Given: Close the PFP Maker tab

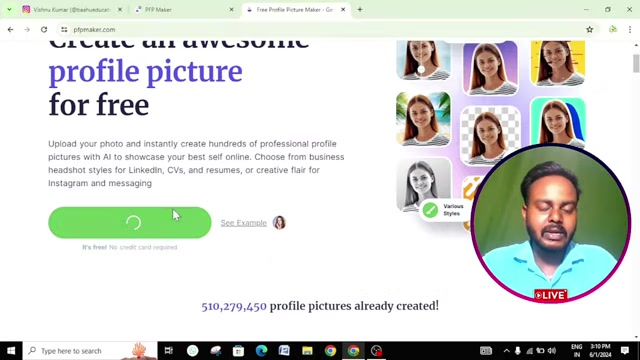Looking at the screenshot, I should pyautogui.click(x=231, y=9).
